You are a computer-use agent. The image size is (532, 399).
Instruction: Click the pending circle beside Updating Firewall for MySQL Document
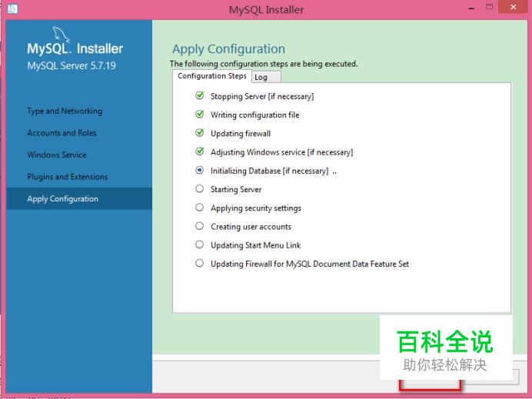click(x=200, y=263)
